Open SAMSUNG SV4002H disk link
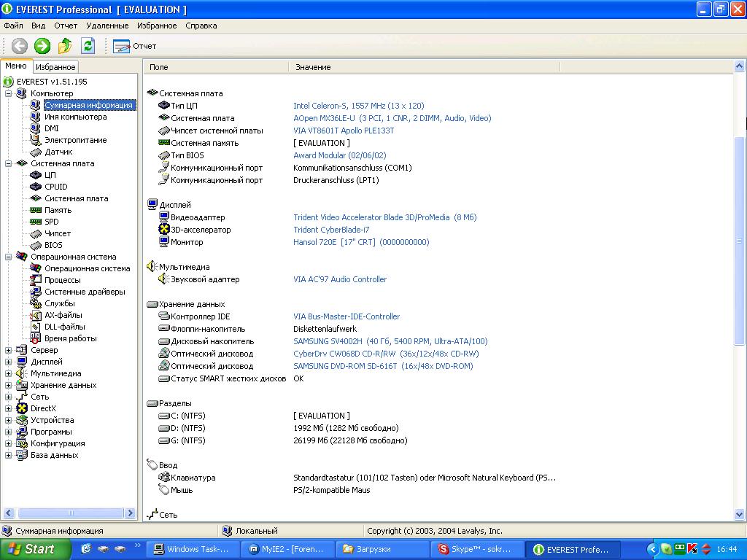Screen dimensions: 747x560 tap(390, 341)
